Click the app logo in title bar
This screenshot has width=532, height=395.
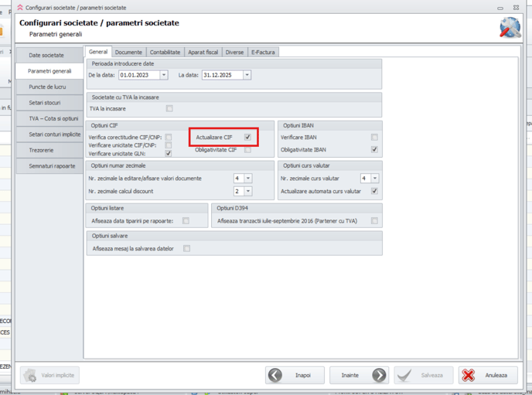tap(20, 7)
